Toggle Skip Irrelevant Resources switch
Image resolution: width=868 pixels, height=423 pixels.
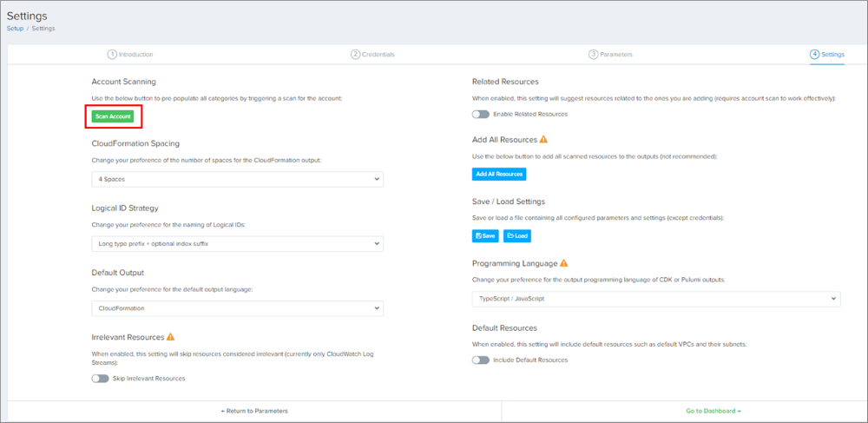click(x=101, y=379)
